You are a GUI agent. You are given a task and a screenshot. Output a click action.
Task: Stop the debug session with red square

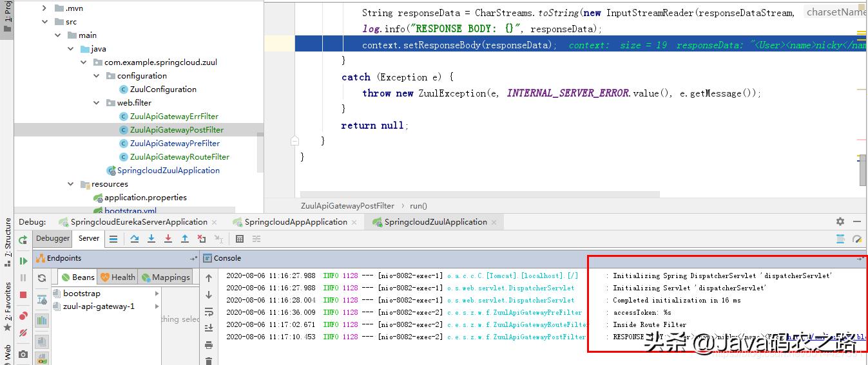point(23,295)
